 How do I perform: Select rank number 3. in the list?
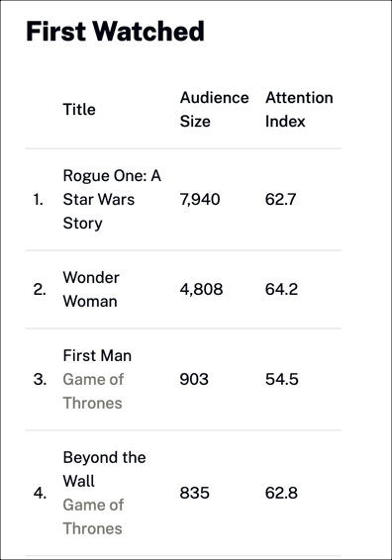[x=40, y=379]
